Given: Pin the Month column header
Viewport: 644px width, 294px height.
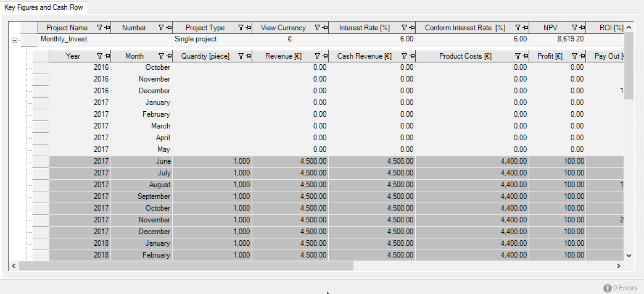Looking at the screenshot, I should (x=168, y=56).
